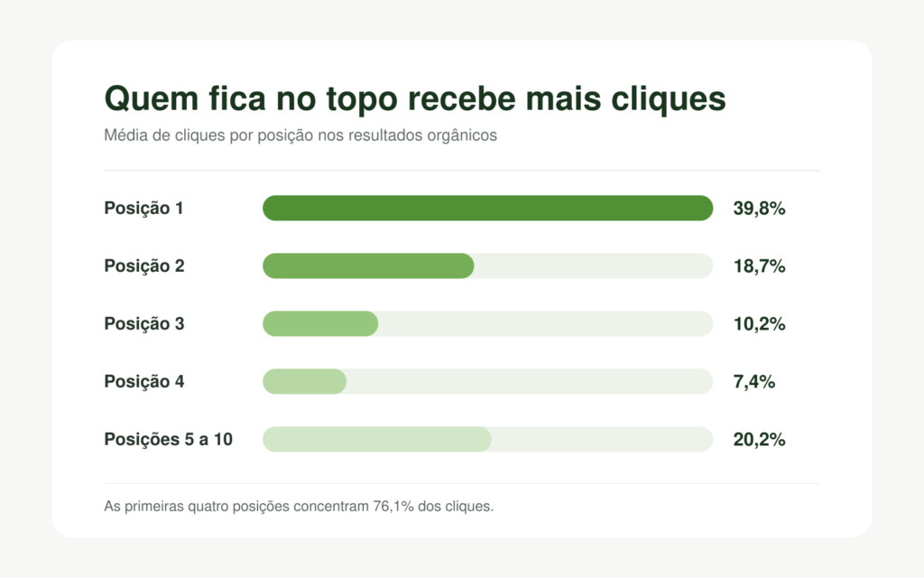This screenshot has height=578, width=924.
Task: Select the 18,7% value
Action: pos(759,266)
